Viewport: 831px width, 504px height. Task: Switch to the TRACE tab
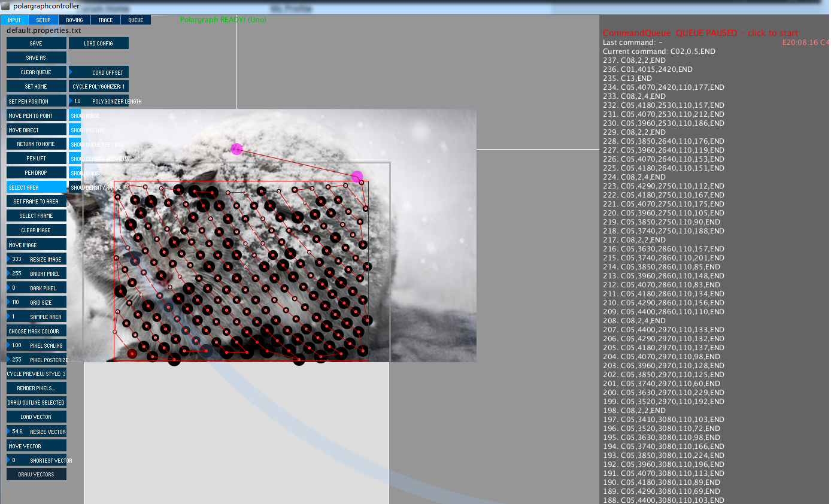pyautogui.click(x=105, y=20)
